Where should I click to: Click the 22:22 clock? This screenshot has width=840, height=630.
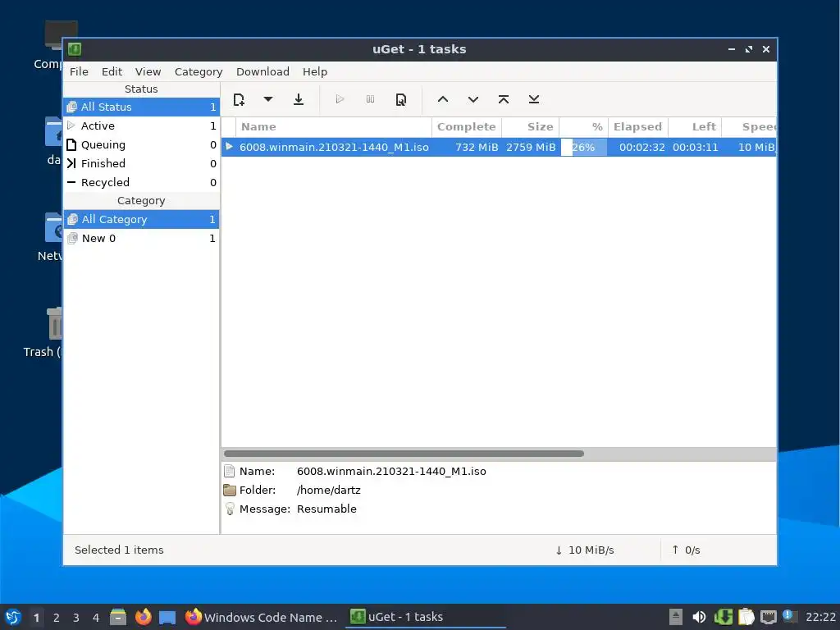coord(820,617)
